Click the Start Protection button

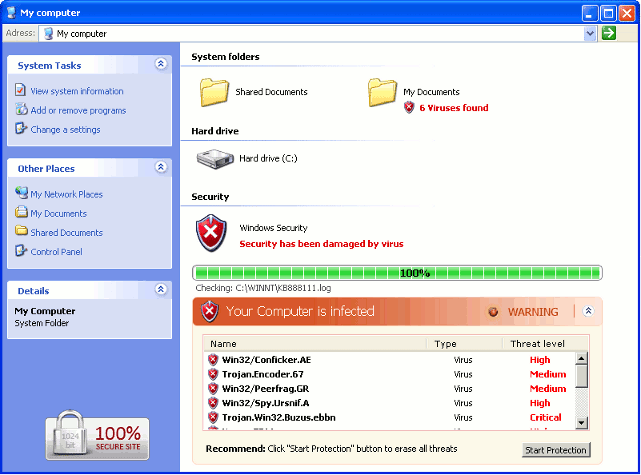pyautogui.click(x=556, y=450)
